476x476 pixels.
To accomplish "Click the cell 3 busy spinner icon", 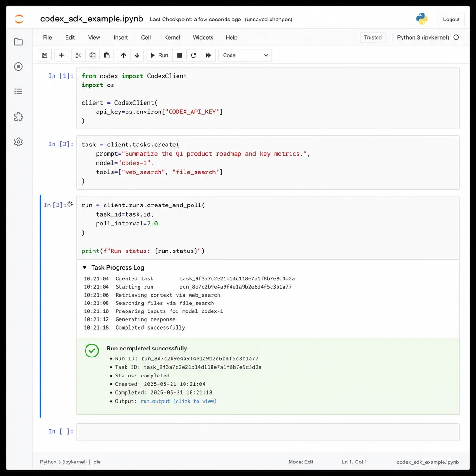I will (x=70, y=205).
